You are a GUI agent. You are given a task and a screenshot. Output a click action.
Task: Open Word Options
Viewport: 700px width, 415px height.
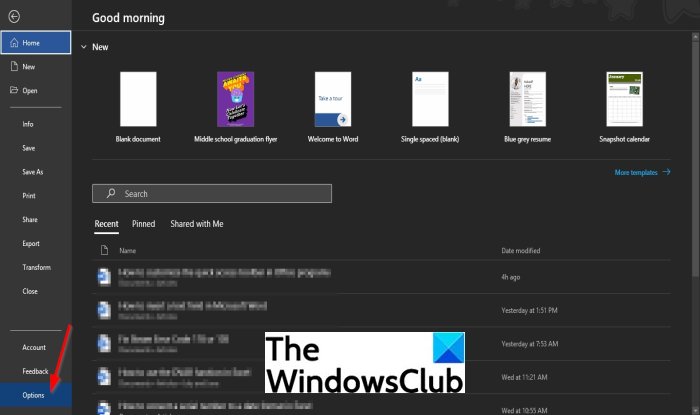tap(36, 395)
